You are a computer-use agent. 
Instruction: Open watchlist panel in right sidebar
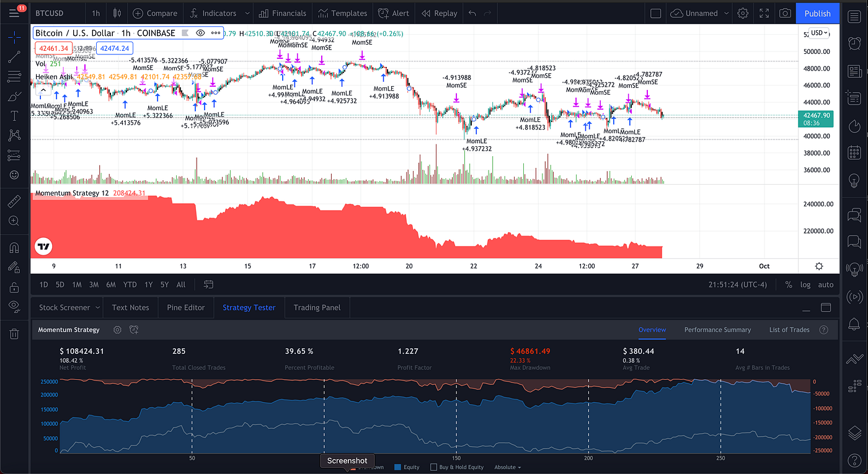[854, 16]
